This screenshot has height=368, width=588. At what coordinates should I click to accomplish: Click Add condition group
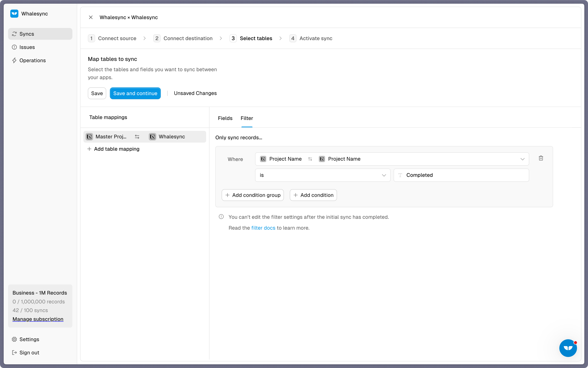tap(253, 195)
